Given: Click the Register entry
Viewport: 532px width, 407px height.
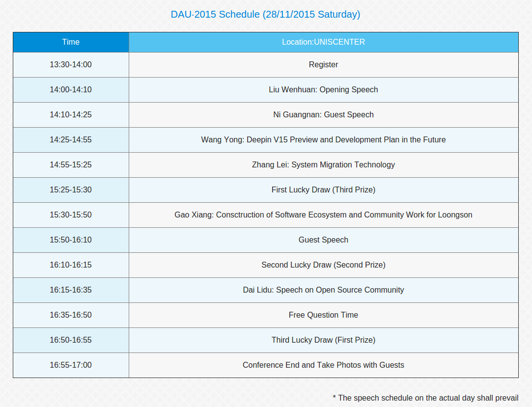Looking at the screenshot, I should point(324,65).
